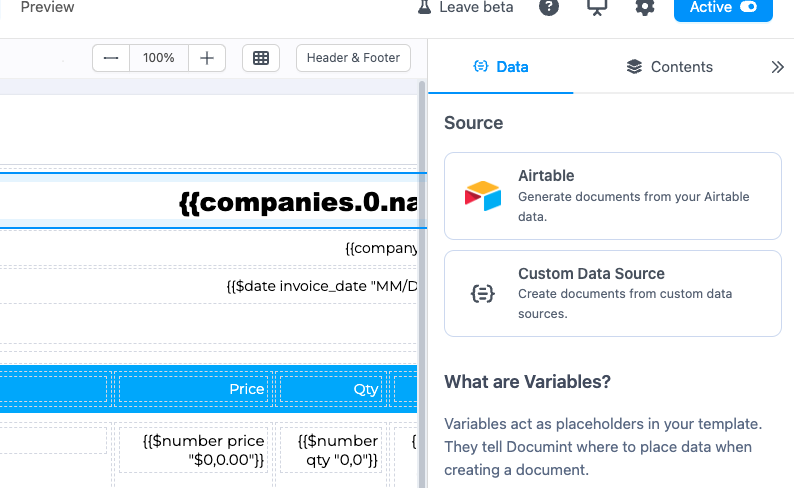The image size is (794, 488).
Task: Click the presentation screen icon
Action: (x=597, y=7)
